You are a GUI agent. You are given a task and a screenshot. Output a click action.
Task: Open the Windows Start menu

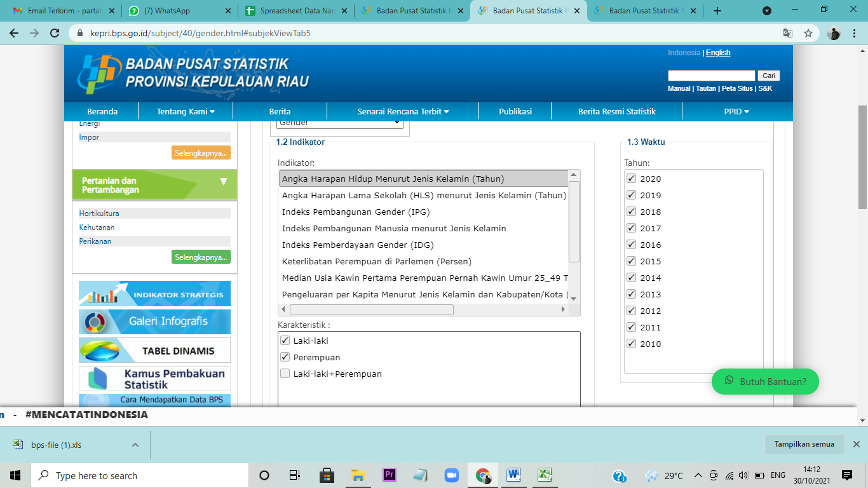click(x=15, y=475)
